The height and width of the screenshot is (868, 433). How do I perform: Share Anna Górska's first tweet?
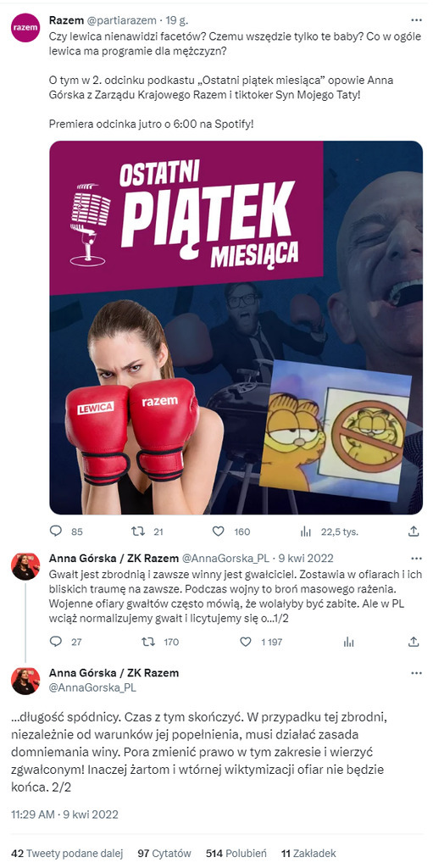coord(414,642)
